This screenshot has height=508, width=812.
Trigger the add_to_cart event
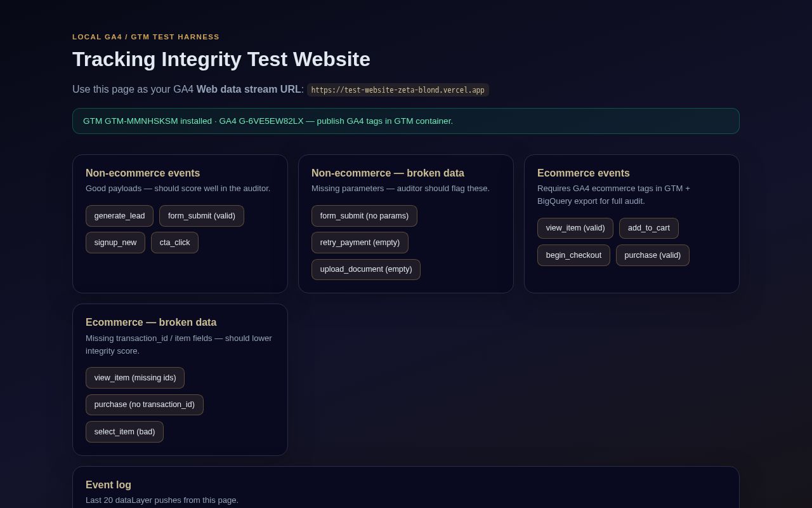[649, 228]
